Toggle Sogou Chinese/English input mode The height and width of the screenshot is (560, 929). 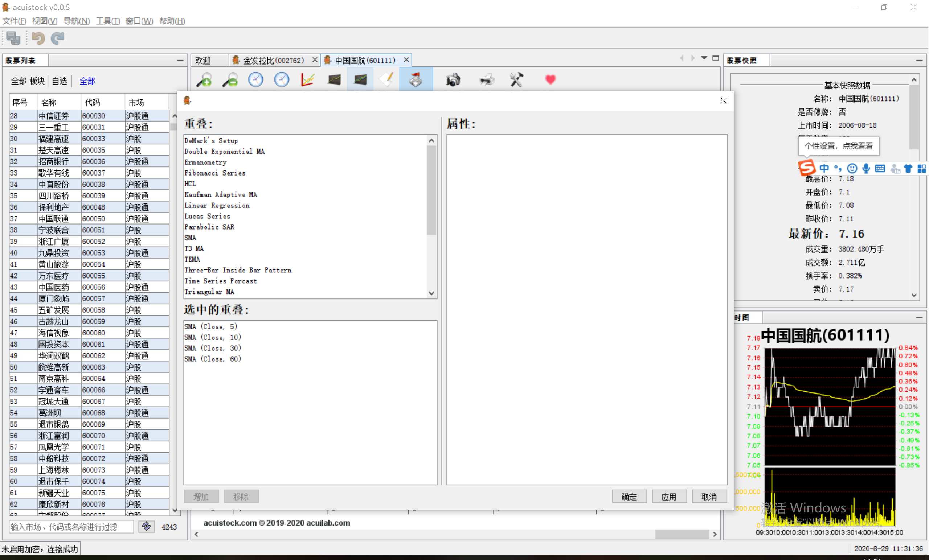(x=824, y=168)
